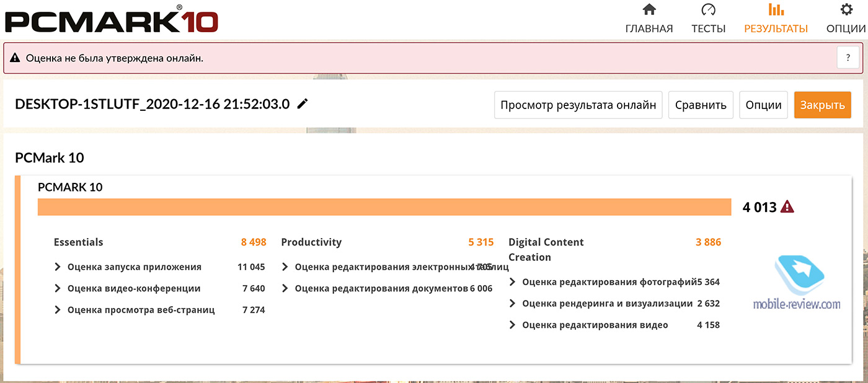
Task: Open the Тесты gauge icon
Action: pos(708,10)
